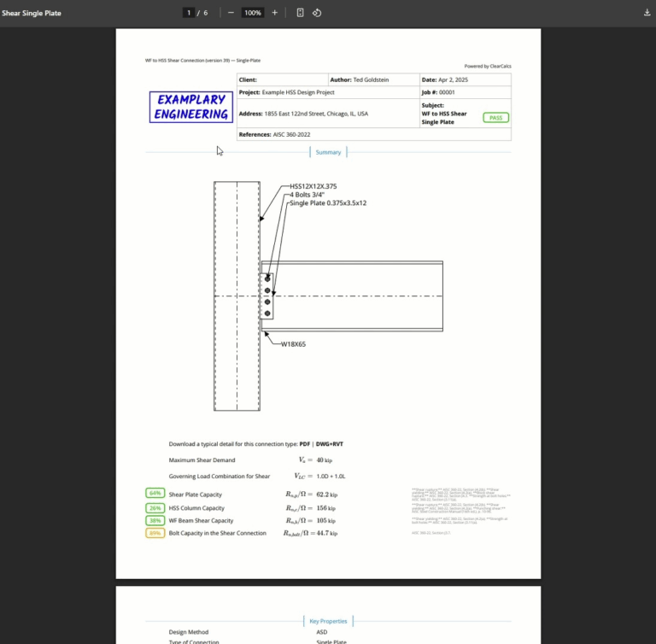Jump to Key Properties section heading
Image resolution: width=656 pixels, height=644 pixels.
[x=328, y=622]
